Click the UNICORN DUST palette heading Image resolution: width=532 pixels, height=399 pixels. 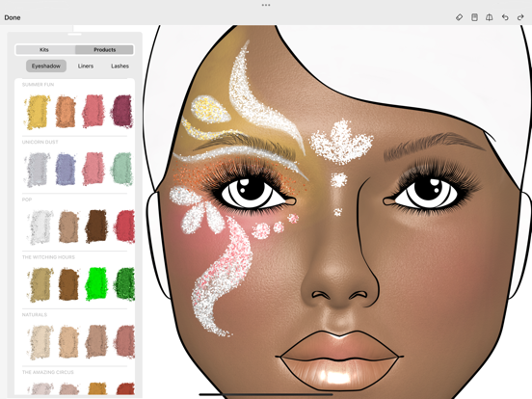pos(40,142)
